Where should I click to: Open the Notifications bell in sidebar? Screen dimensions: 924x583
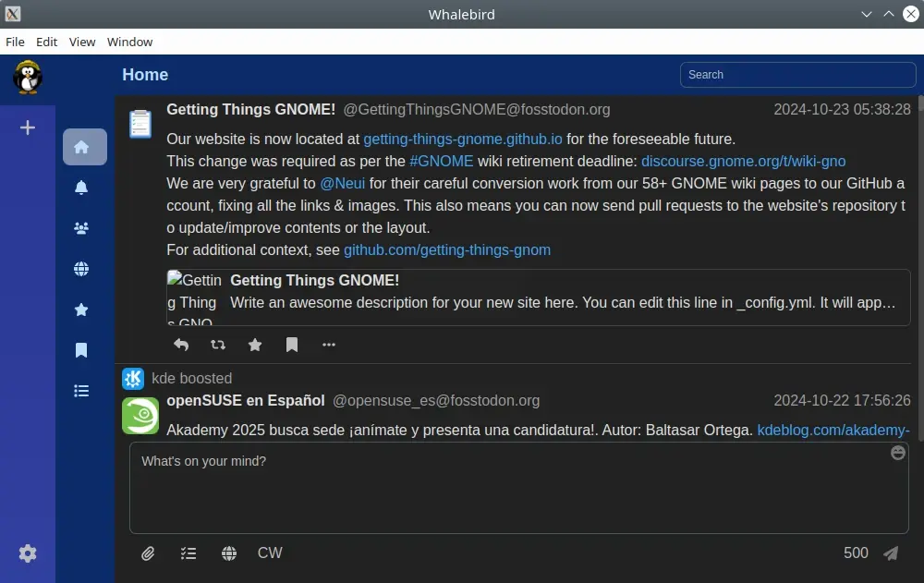[x=81, y=188]
